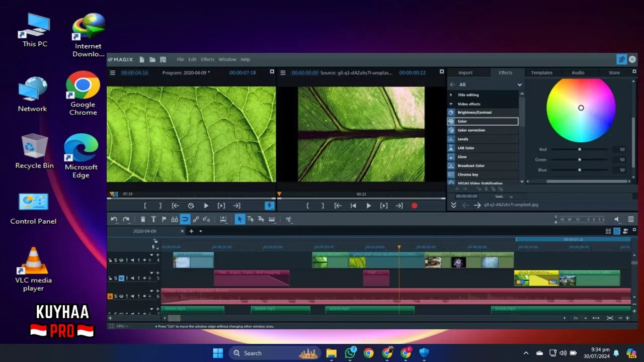This screenshot has height=362, width=644.
Task: Click the unlink objects broken chain icon
Action: 206,219
